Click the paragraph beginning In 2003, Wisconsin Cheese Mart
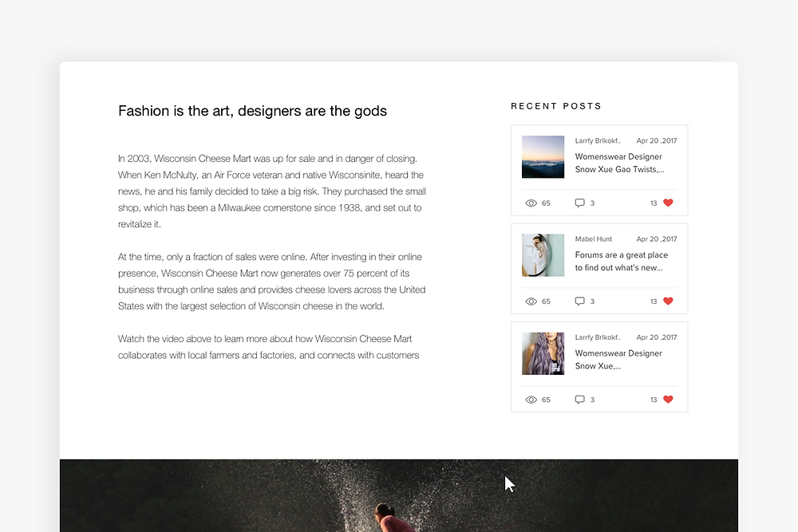The image size is (798, 532). (x=272, y=191)
